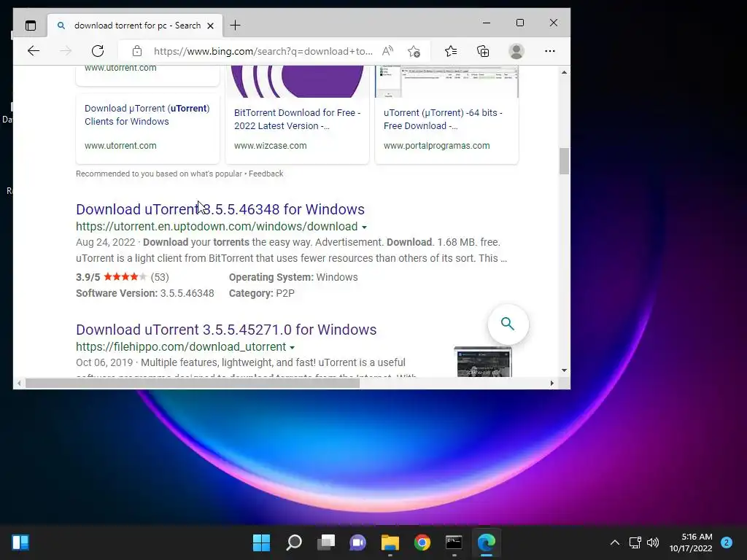Click the purple BitTorrent logo thumbnail
This screenshot has height=560, width=747.
pyautogui.click(x=298, y=82)
